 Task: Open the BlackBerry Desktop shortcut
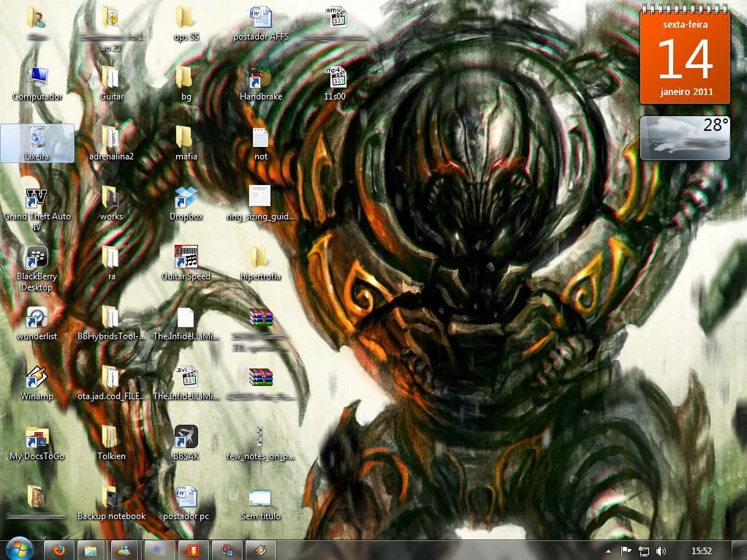(x=37, y=269)
